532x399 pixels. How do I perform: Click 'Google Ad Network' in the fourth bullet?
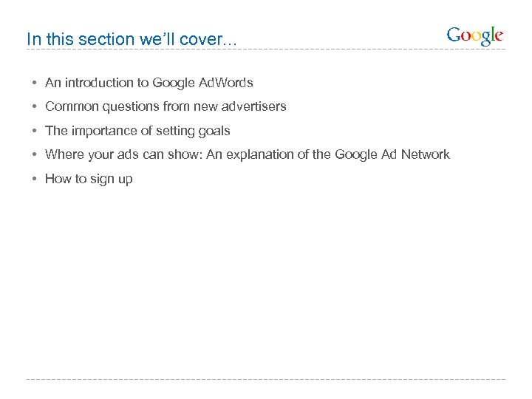[x=392, y=154]
